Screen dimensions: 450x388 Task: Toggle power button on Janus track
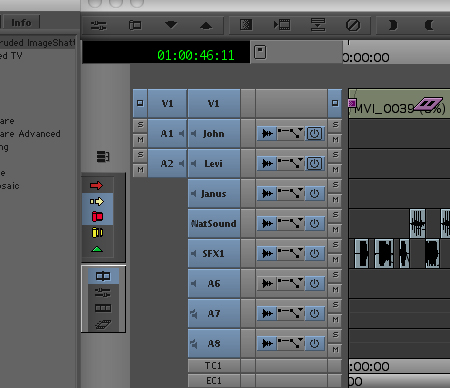tap(314, 193)
